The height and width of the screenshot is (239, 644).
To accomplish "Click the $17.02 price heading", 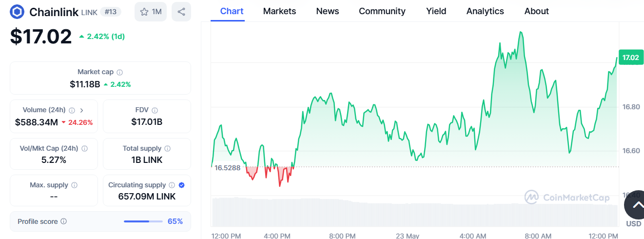I will [41, 37].
